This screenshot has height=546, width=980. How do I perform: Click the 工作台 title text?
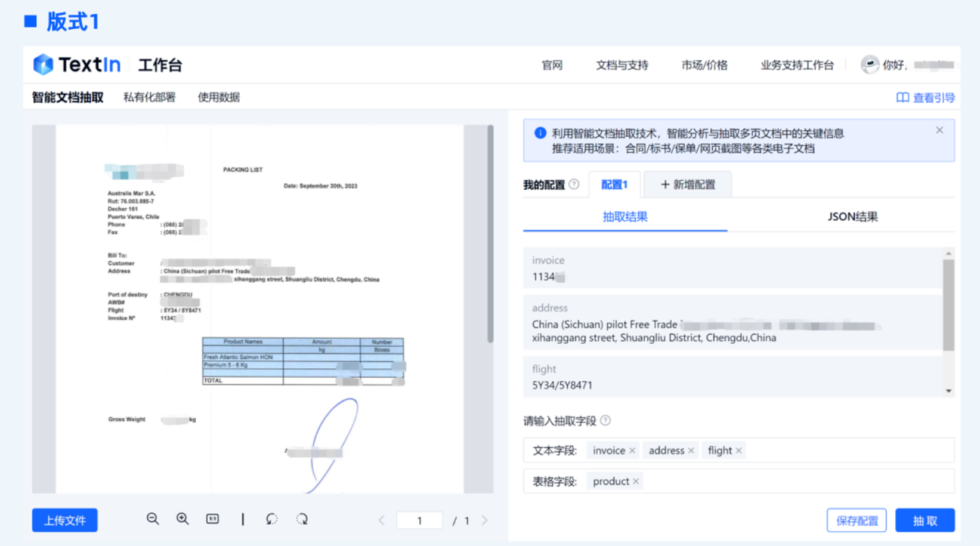coord(160,65)
